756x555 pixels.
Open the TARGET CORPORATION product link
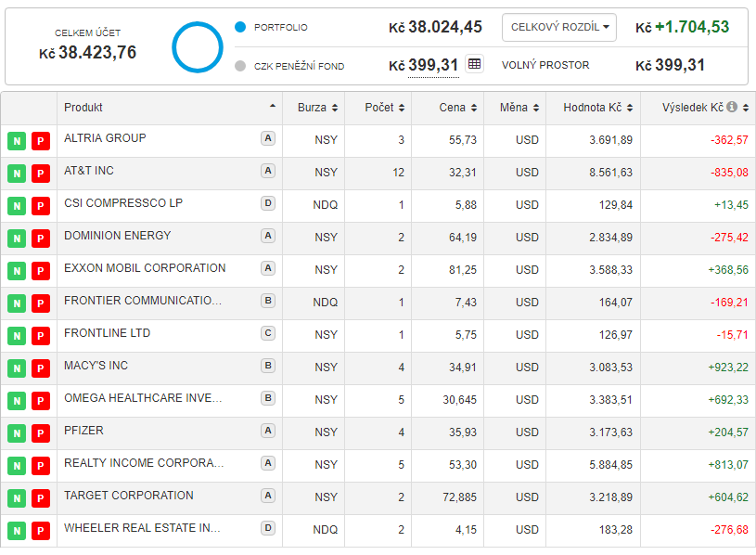(x=129, y=496)
